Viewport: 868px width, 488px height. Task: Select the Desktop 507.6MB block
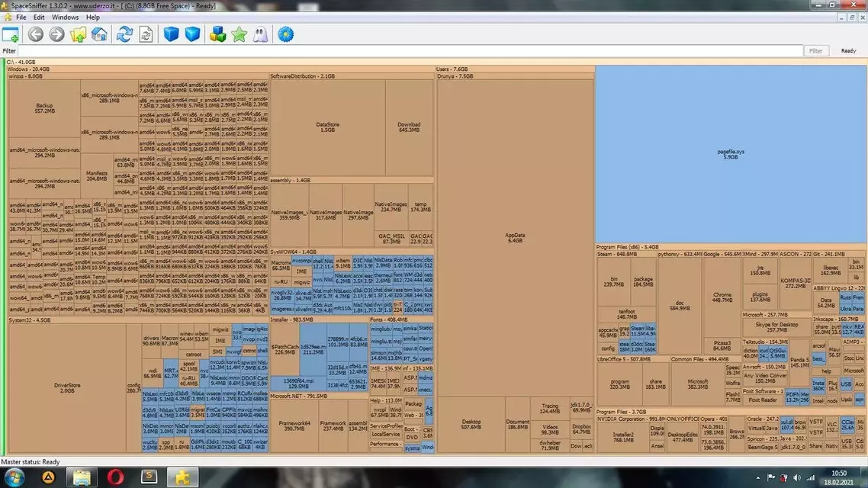tap(471, 425)
